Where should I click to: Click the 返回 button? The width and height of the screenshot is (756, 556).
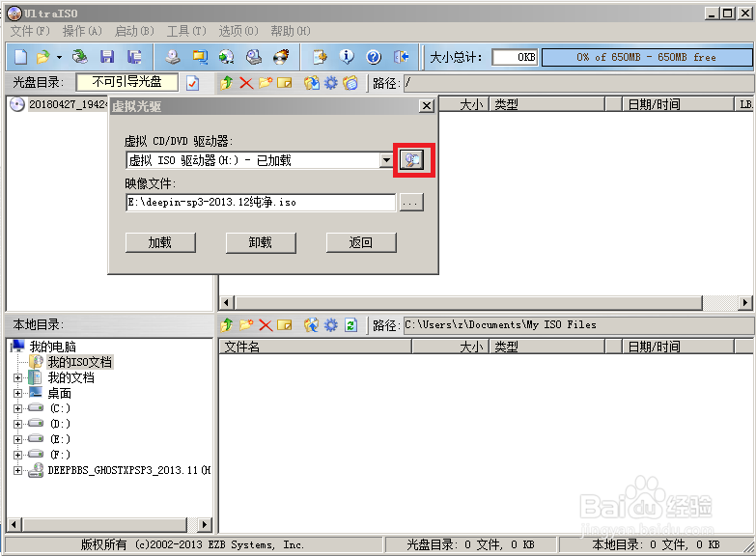click(361, 242)
